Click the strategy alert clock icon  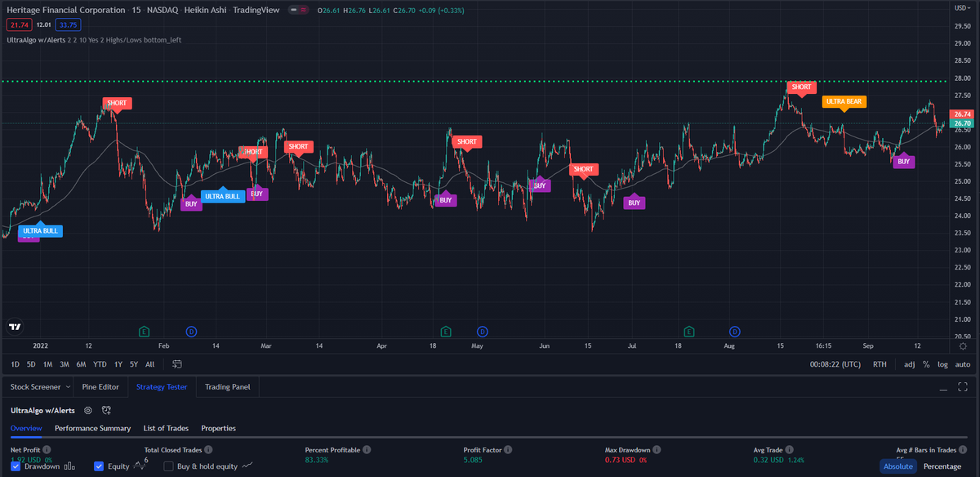[x=107, y=410]
